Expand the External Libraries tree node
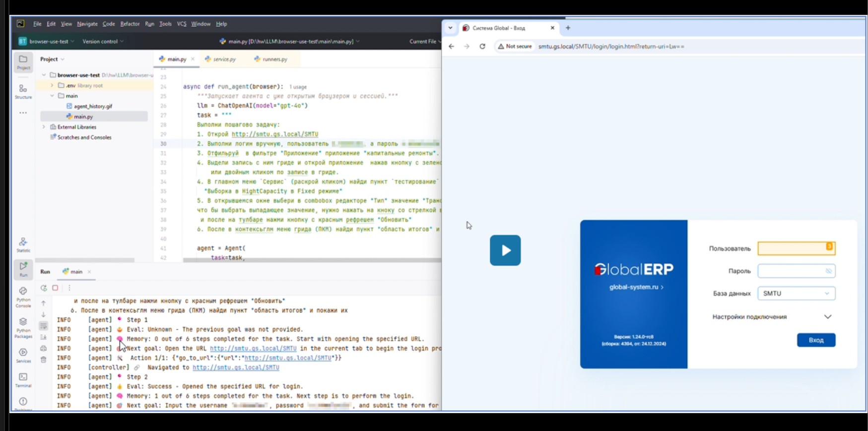Screen dimensions: 868x431 pos(44,127)
